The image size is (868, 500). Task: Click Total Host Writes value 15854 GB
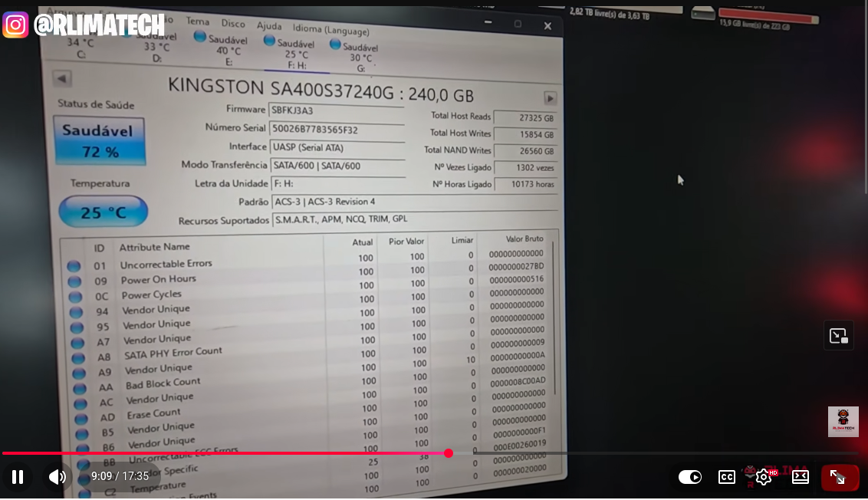point(525,134)
